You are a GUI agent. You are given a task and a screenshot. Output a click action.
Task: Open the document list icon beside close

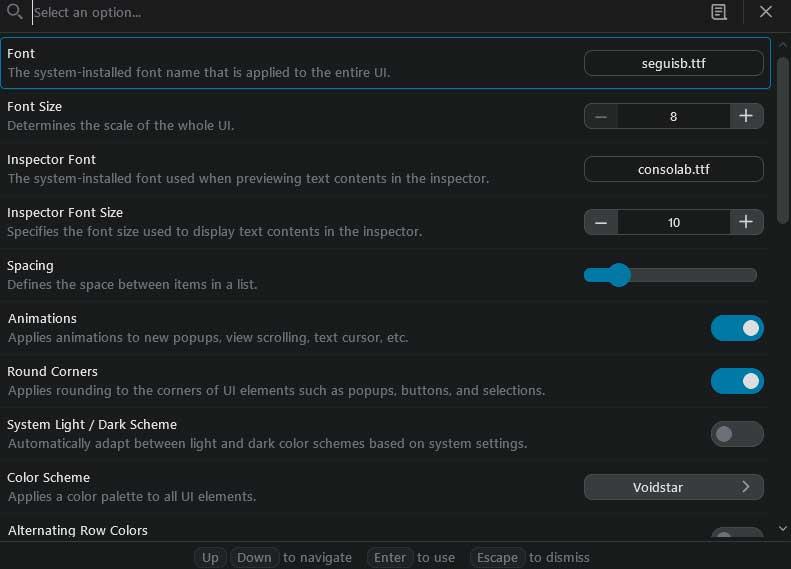(718, 12)
